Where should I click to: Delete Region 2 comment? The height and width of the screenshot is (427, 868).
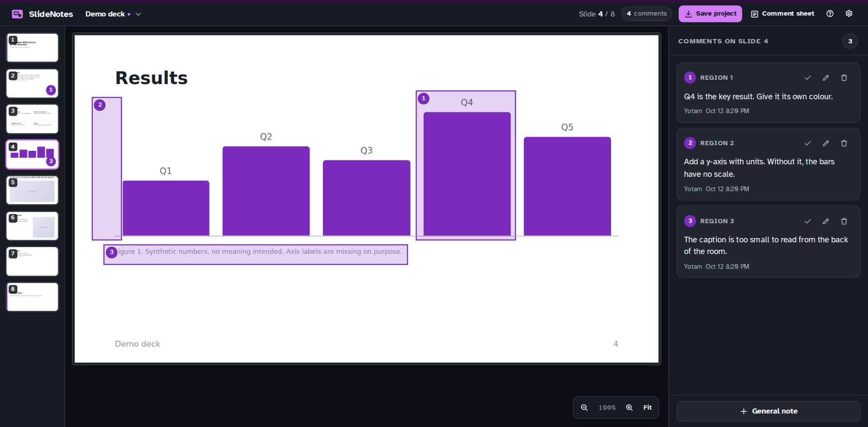click(844, 143)
